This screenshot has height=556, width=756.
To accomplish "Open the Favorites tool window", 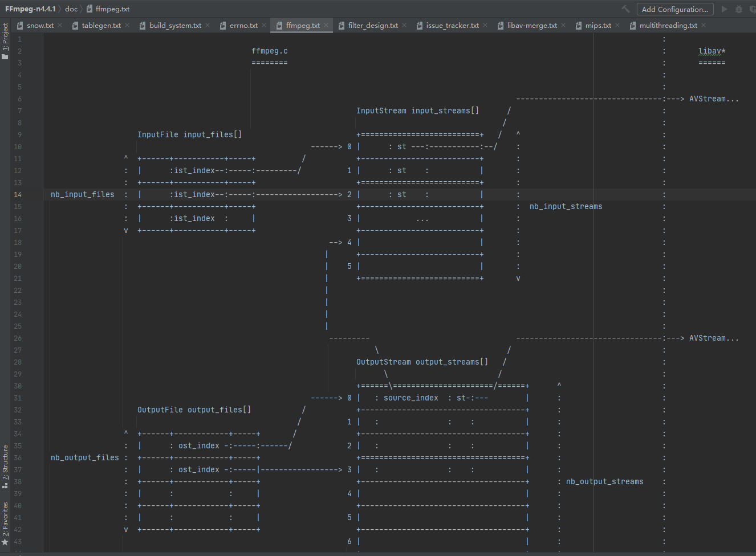I will pyautogui.click(x=5, y=524).
